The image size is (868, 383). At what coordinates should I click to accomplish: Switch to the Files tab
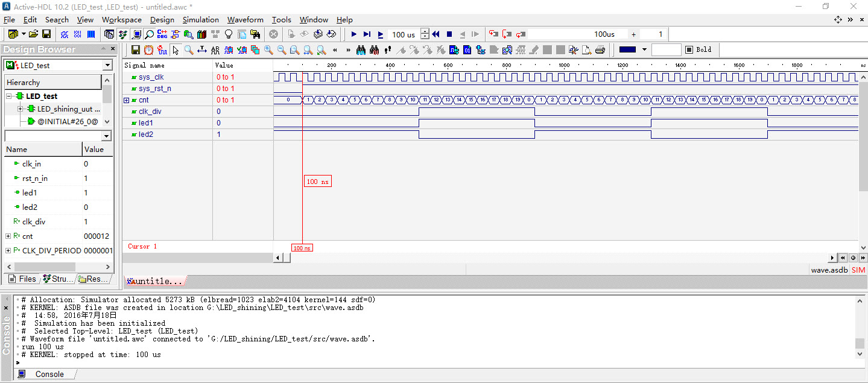(x=22, y=279)
